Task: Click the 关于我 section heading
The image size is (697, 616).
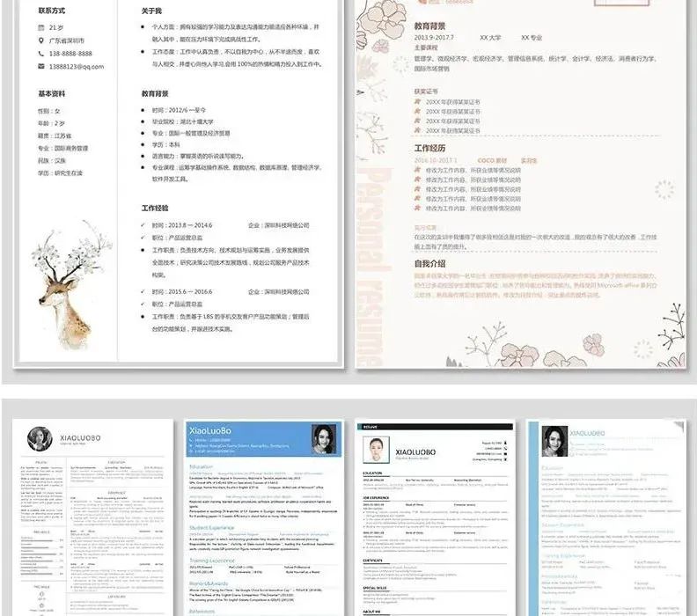Action: click(151, 11)
